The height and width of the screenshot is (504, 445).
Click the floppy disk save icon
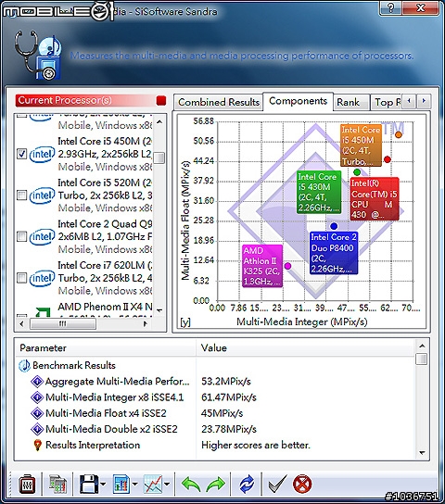pos(88,485)
